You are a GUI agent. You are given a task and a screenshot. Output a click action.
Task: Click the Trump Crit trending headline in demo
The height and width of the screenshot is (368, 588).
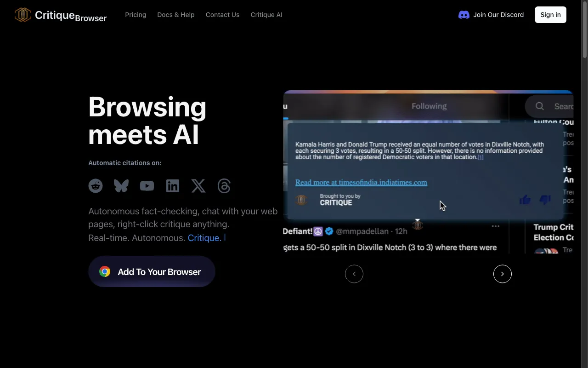coord(554,232)
